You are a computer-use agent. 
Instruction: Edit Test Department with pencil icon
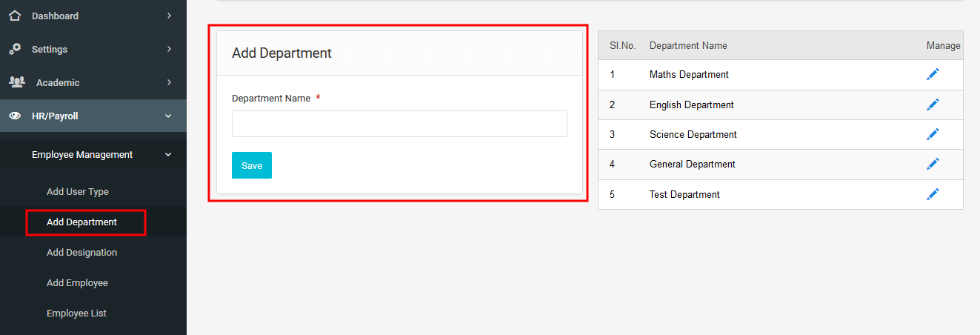point(933,194)
